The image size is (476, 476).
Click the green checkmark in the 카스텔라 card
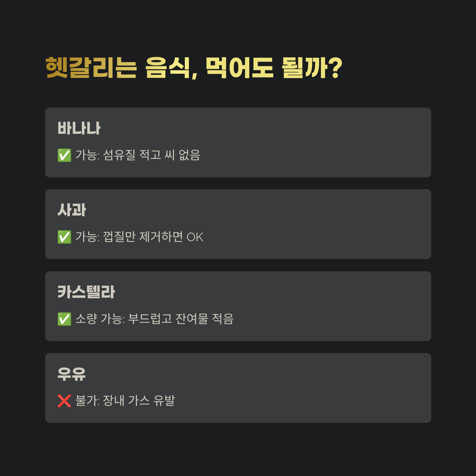coord(64,319)
